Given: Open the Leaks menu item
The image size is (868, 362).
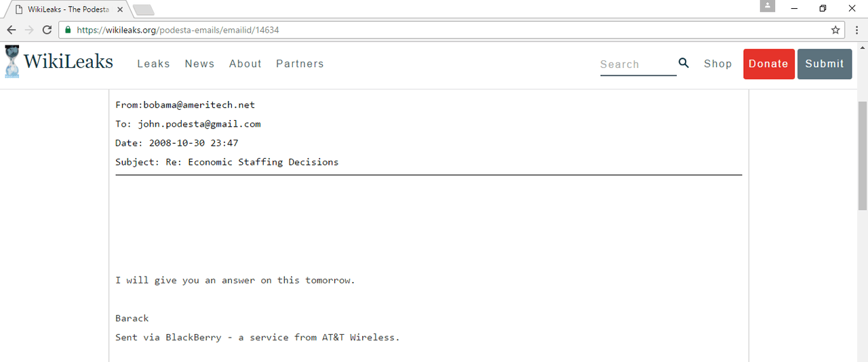Looking at the screenshot, I should click(153, 64).
